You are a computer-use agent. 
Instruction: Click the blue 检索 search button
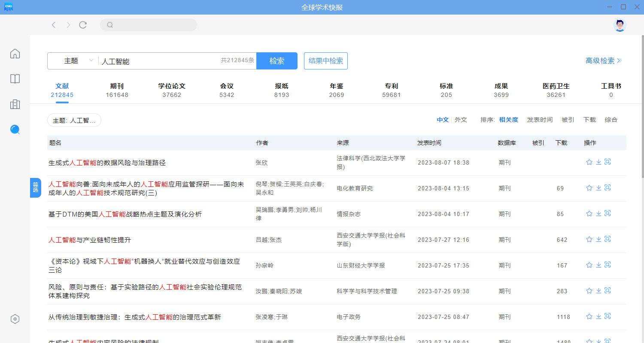point(277,61)
